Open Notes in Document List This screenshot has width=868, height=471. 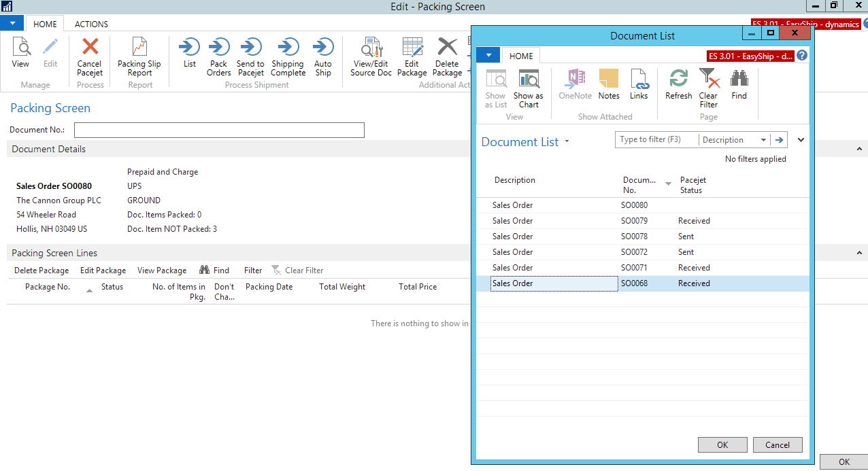[609, 85]
